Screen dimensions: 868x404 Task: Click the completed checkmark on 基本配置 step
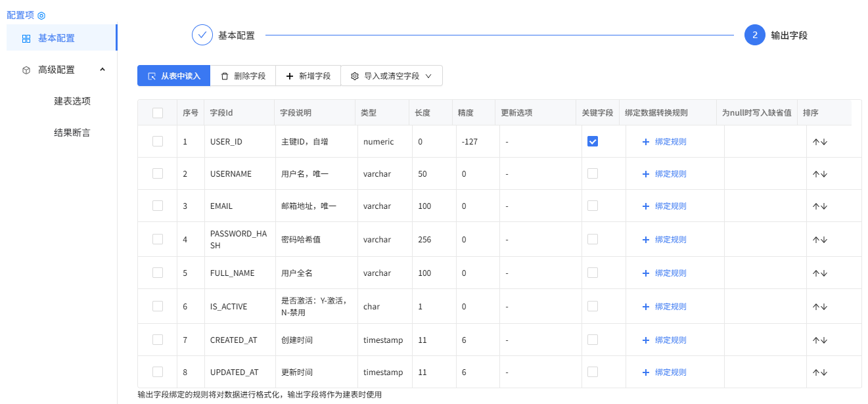pos(202,35)
